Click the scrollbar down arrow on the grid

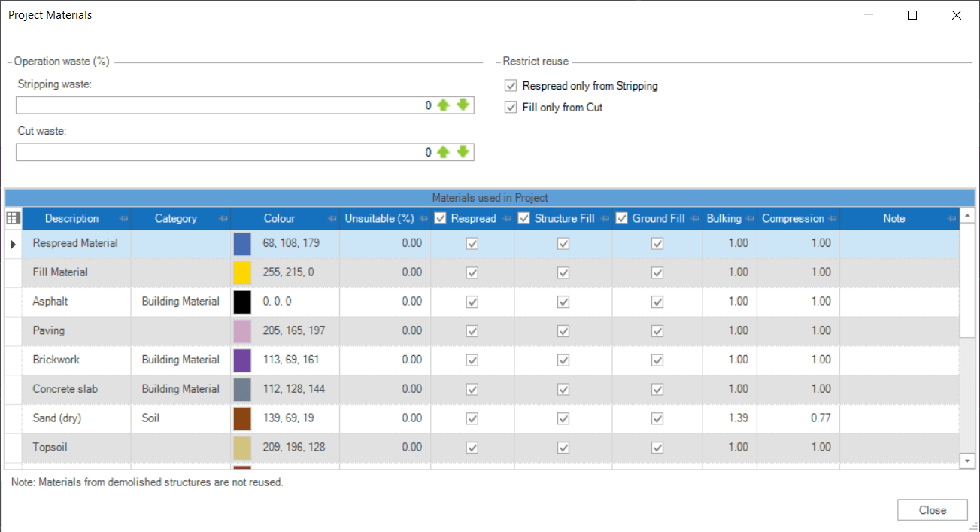pos(968,461)
